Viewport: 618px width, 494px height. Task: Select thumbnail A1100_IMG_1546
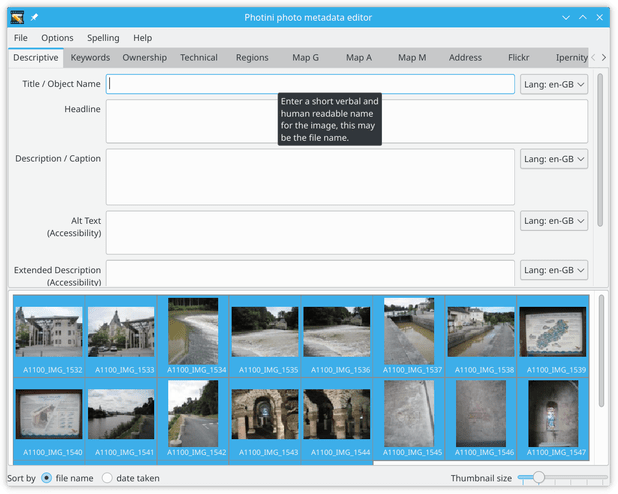coord(481,419)
